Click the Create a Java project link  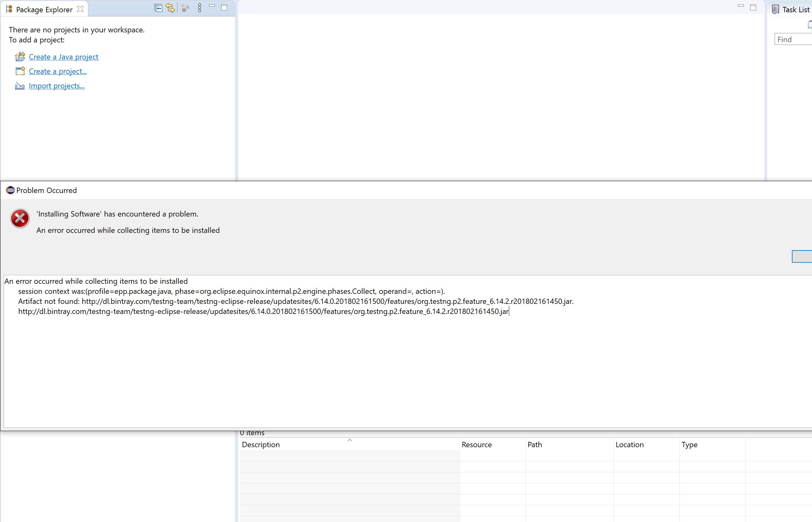pyautogui.click(x=64, y=57)
